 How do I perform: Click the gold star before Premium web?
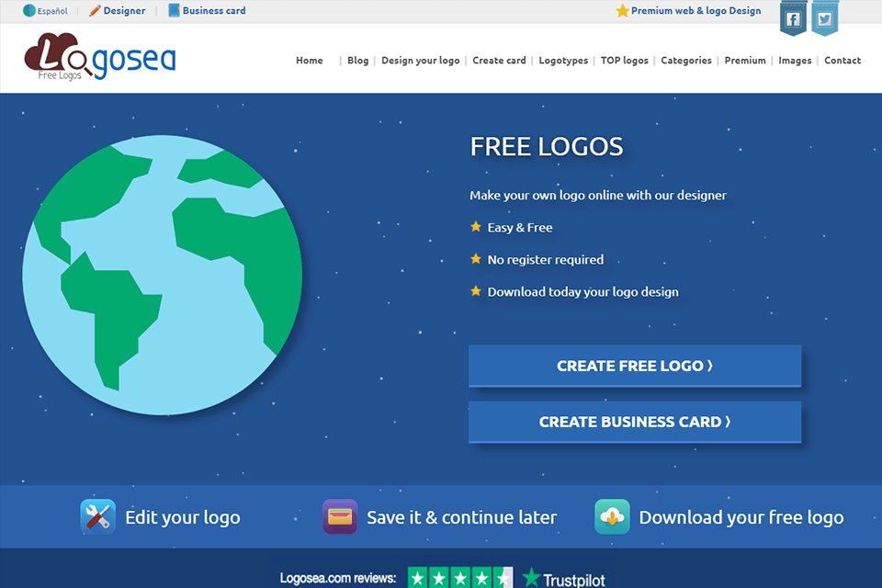pyautogui.click(x=622, y=11)
